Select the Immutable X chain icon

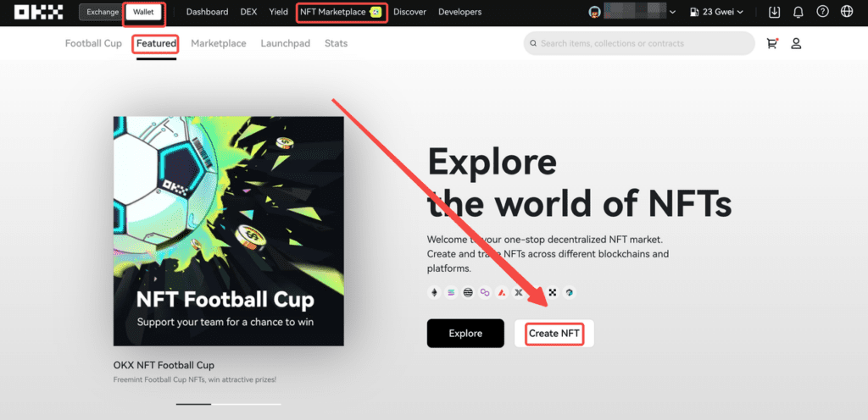point(519,292)
